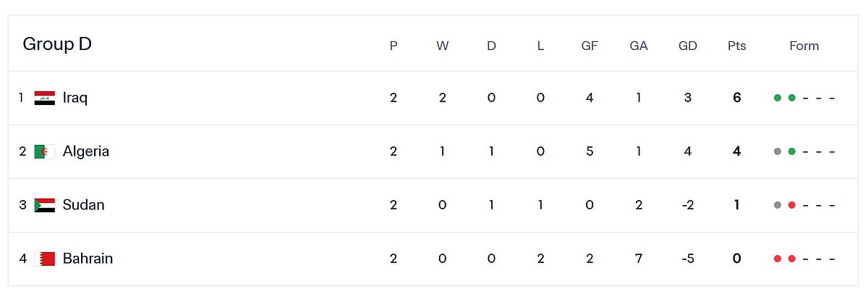Viewport: 868px width, 292px height.
Task: Click Algeria's green win form dot
Action: click(x=792, y=151)
